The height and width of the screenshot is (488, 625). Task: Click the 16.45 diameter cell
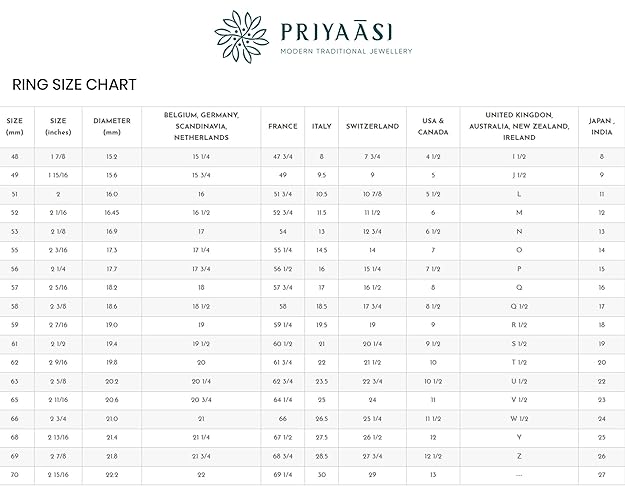pyautogui.click(x=112, y=213)
